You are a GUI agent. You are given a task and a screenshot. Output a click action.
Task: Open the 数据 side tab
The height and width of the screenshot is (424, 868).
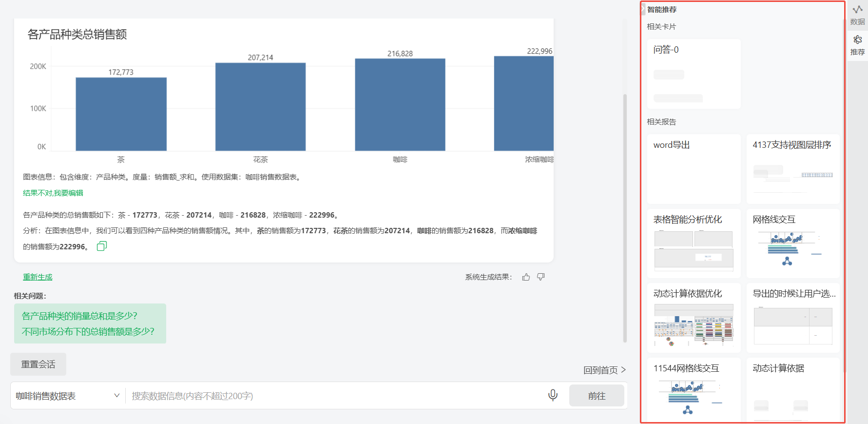pyautogui.click(x=857, y=15)
